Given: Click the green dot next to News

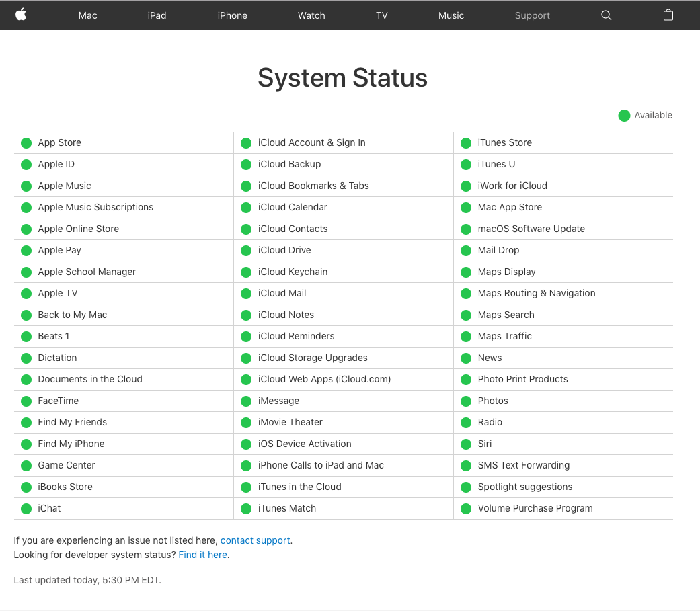Looking at the screenshot, I should tap(466, 358).
